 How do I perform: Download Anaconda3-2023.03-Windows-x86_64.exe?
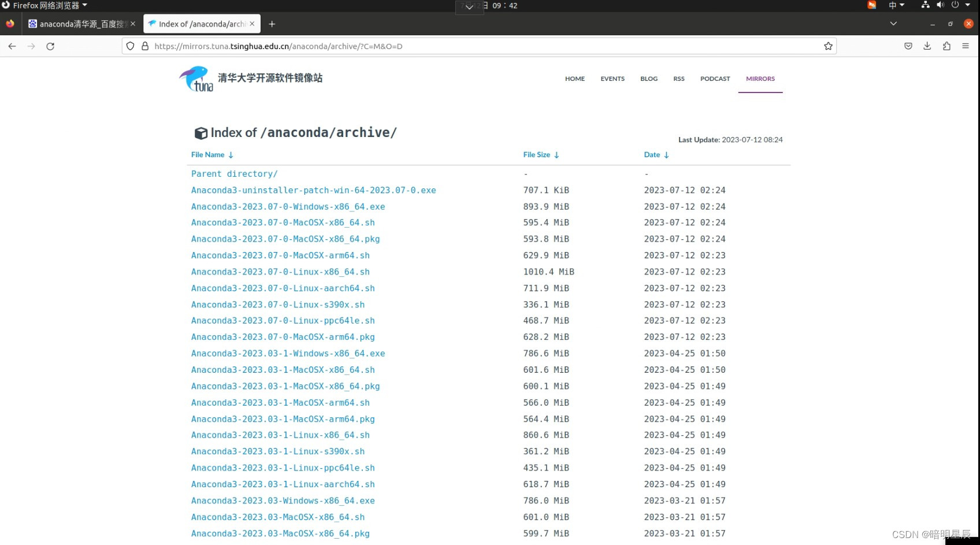click(283, 501)
